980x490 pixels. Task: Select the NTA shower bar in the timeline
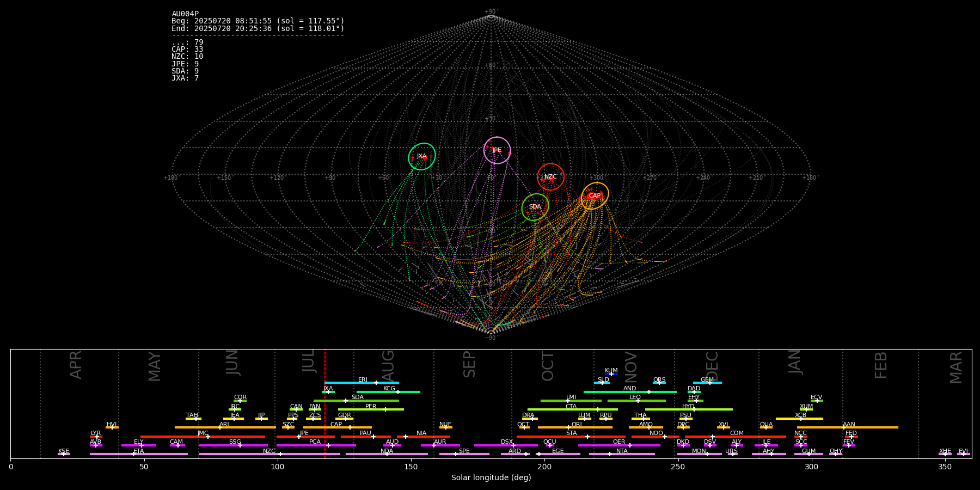point(622,454)
